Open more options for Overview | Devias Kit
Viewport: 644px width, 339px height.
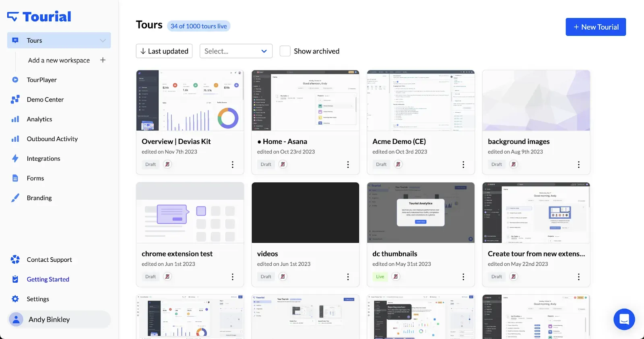coord(233,165)
